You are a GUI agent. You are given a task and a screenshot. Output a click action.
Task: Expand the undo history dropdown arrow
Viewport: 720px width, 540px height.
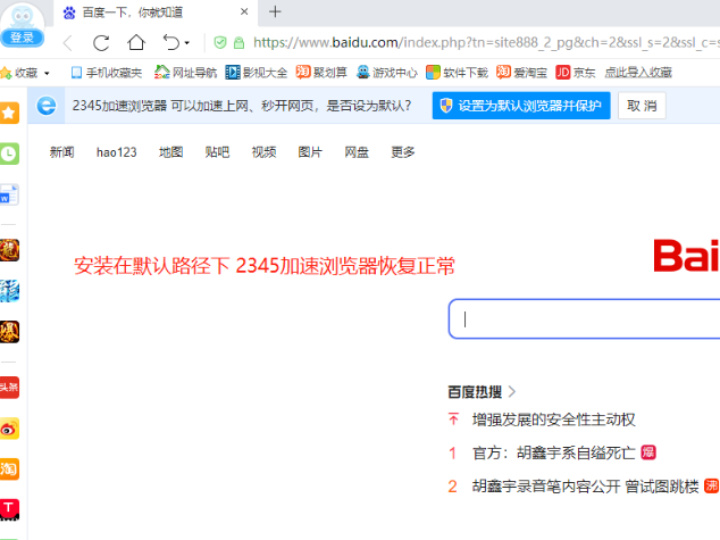187,43
